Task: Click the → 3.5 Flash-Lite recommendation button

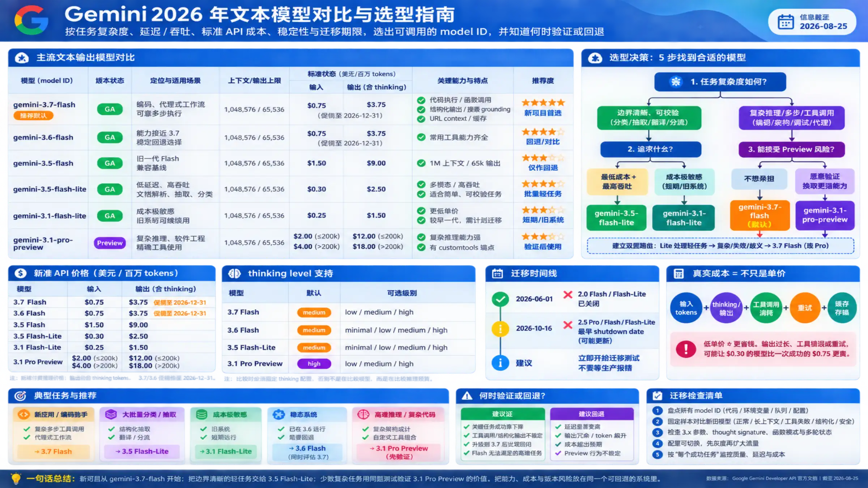Action: (x=142, y=451)
